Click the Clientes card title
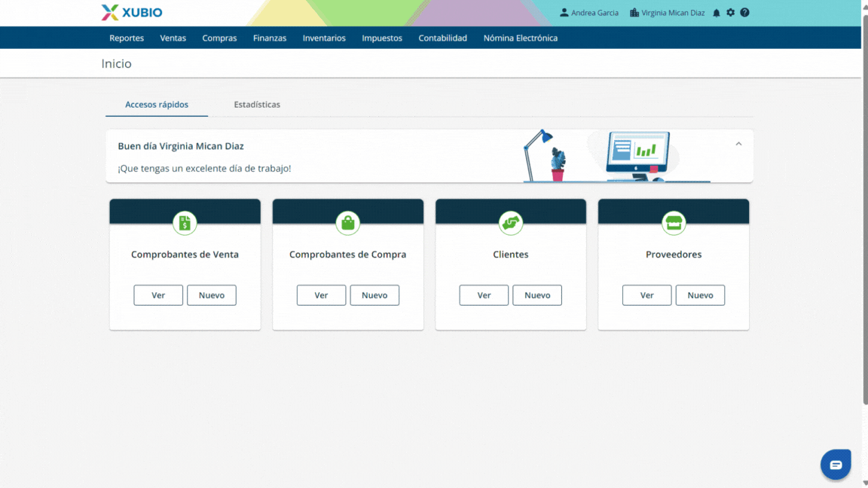Screen dimensions: 868x488 pyautogui.click(x=510, y=255)
